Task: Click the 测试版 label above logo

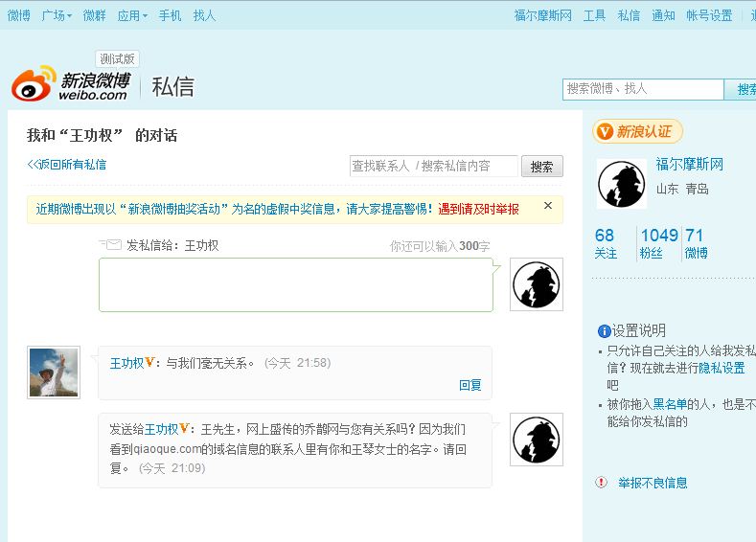Action: click(x=117, y=58)
